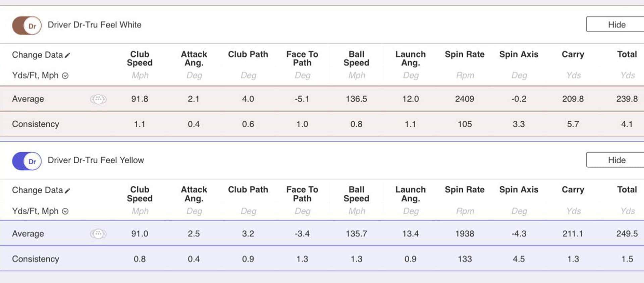Click the pencil icon beside the White driver's Change Data

[x=67, y=55]
